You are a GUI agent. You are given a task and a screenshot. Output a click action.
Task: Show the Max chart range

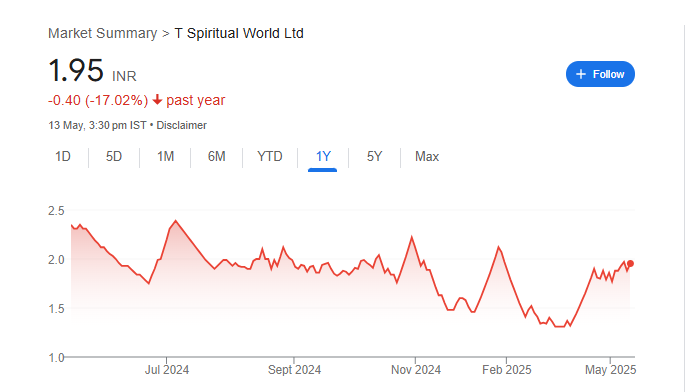[x=427, y=156]
